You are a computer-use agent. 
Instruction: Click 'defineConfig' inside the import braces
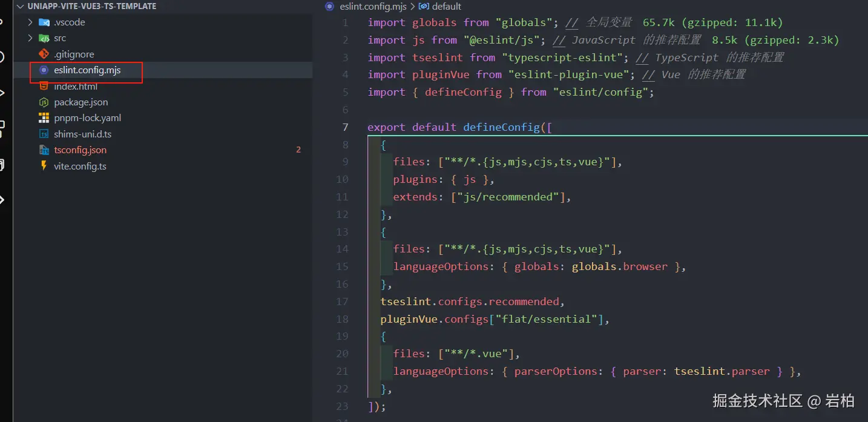(463, 92)
